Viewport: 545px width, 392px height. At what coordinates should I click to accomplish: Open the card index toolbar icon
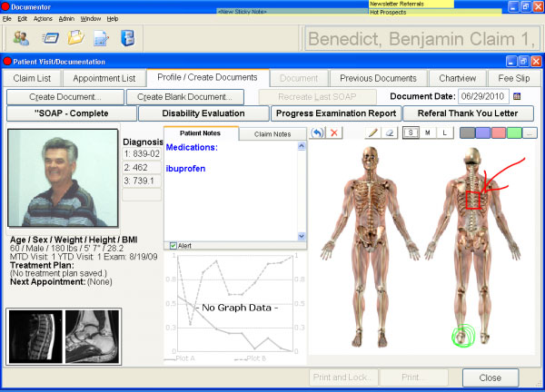pyautogui.click(x=50, y=38)
